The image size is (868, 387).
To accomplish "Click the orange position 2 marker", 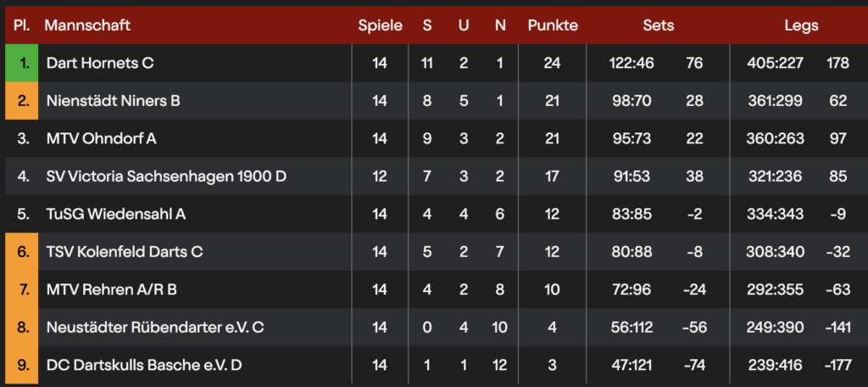I will tap(22, 101).
